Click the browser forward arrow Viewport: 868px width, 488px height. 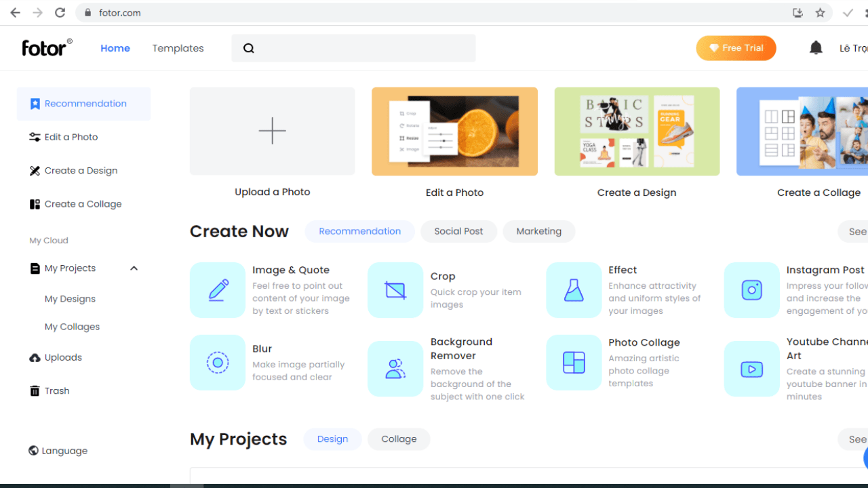[x=37, y=12]
